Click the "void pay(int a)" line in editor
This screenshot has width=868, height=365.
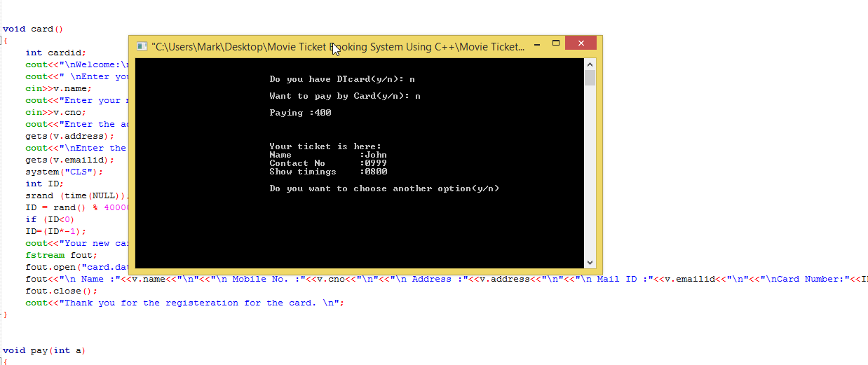click(x=44, y=350)
